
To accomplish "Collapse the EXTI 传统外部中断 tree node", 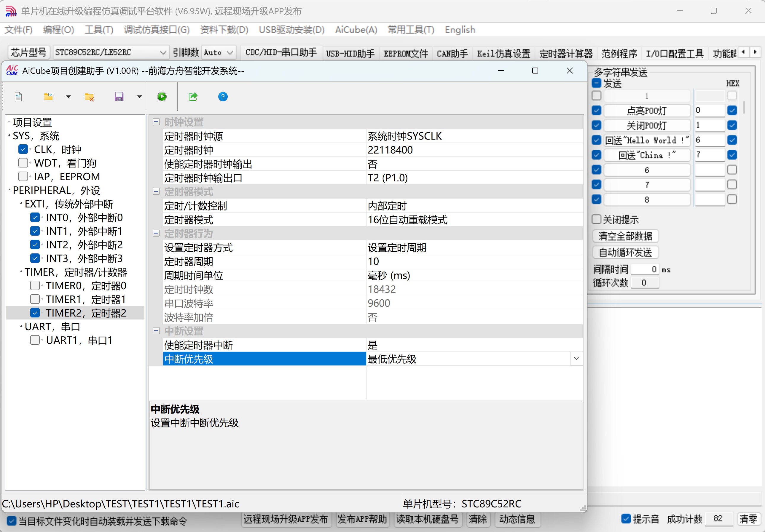I will pos(21,204).
